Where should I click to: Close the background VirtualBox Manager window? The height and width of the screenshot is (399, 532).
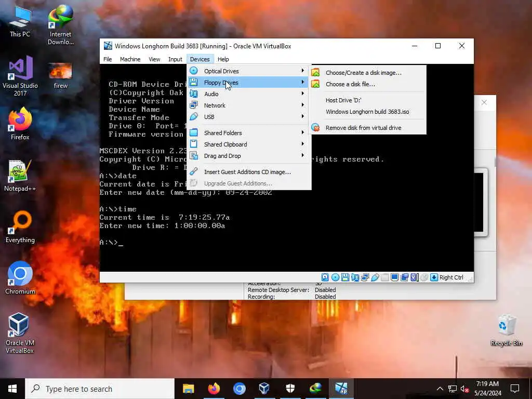pyautogui.click(x=484, y=102)
